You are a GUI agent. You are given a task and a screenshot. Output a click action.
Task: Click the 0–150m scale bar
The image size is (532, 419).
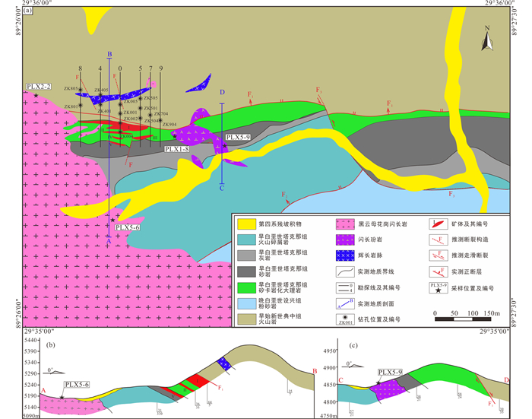point(465,319)
